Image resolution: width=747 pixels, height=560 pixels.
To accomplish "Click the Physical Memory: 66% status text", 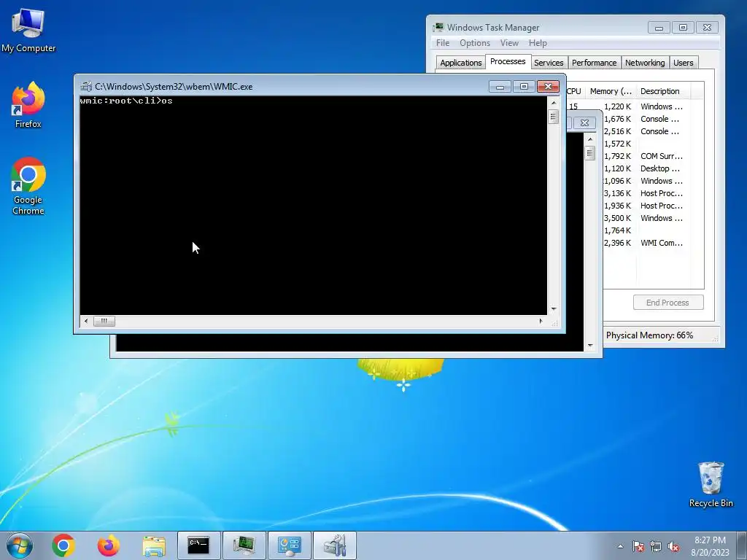I will pos(649,335).
